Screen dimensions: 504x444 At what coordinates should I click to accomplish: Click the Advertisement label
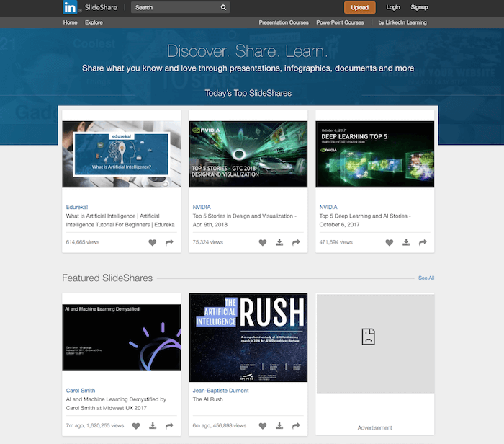tap(375, 427)
